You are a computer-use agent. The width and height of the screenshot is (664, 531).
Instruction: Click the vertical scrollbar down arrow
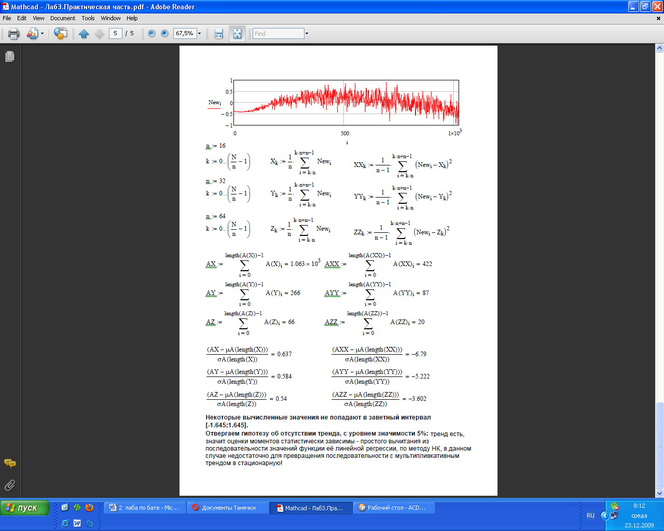(x=659, y=494)
